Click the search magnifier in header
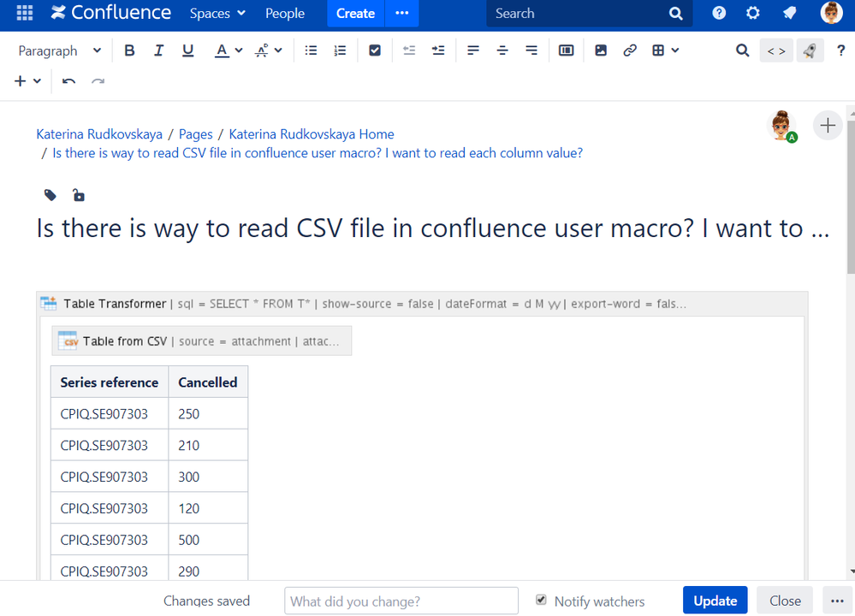The width and height of the screenshot is (855, 616). (x=675, y=13)
